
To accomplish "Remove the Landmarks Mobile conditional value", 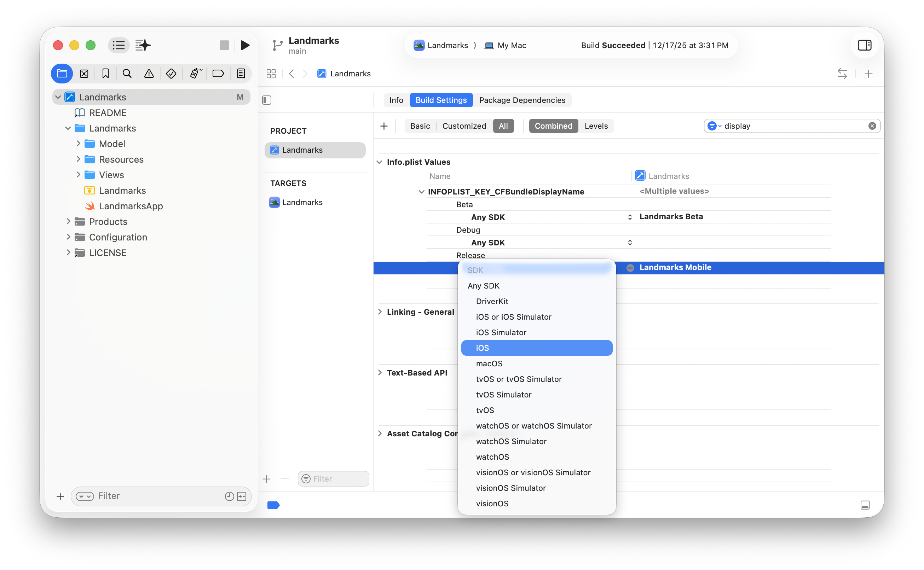I will click(x=630, y=268).
